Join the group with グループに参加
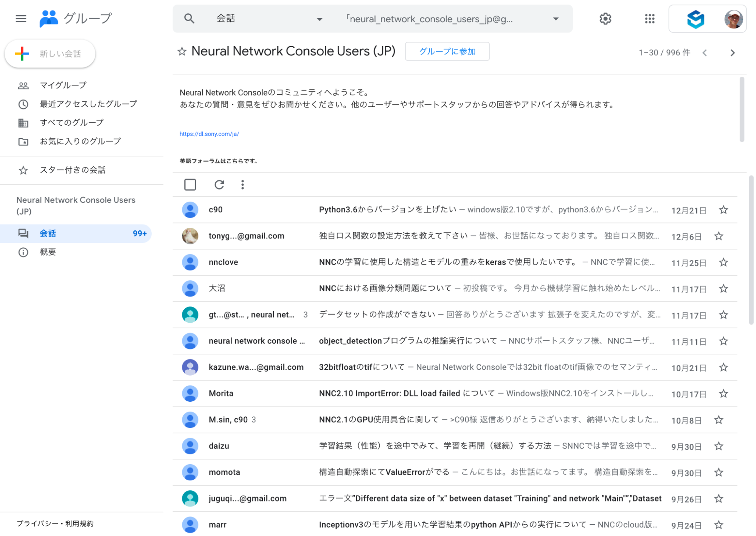The height and width of the screenshot is (536, 756). coord(447,51)
